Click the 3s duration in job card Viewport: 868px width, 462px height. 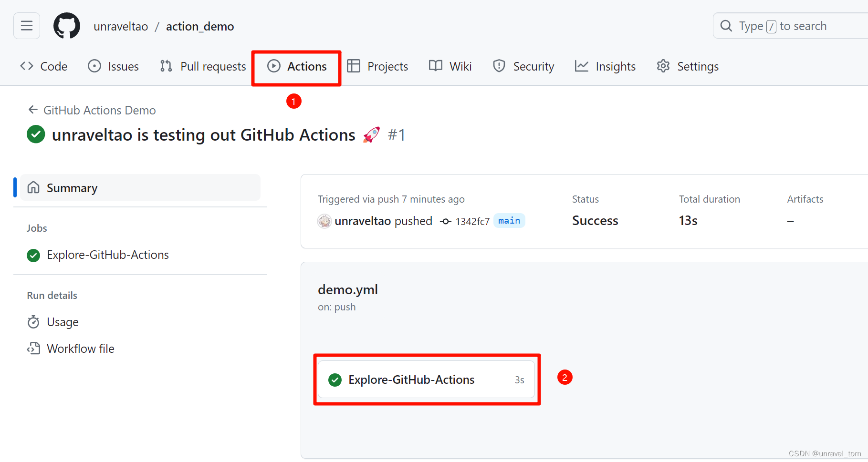pyautogui.click(x=520, y=380)
